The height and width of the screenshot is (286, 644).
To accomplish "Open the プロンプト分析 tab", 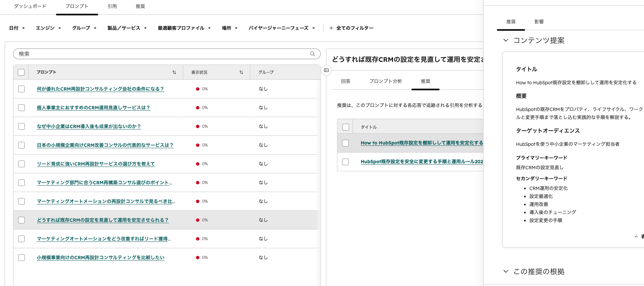I will (x=386, y=81).
